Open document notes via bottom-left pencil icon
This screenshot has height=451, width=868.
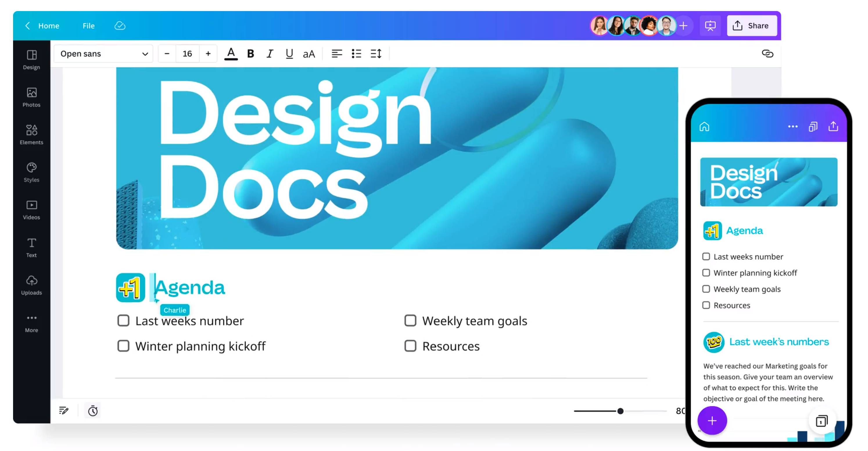click(63, 411)
